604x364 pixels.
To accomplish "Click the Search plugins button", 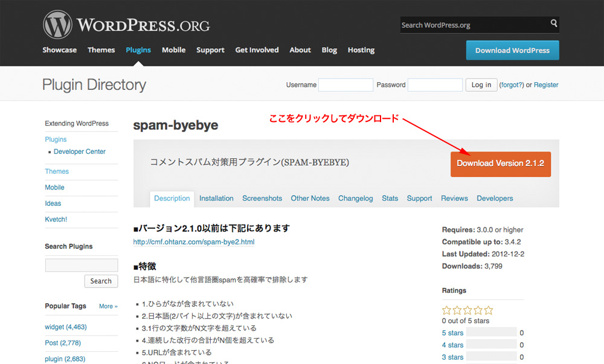I will (x=101, y=281).
